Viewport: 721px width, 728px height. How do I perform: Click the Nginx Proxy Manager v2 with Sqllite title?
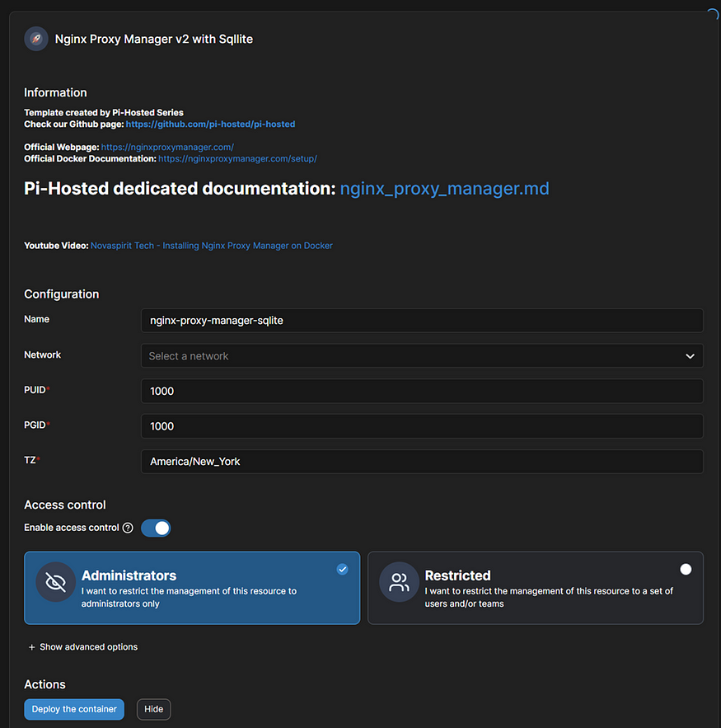point(154,39)
